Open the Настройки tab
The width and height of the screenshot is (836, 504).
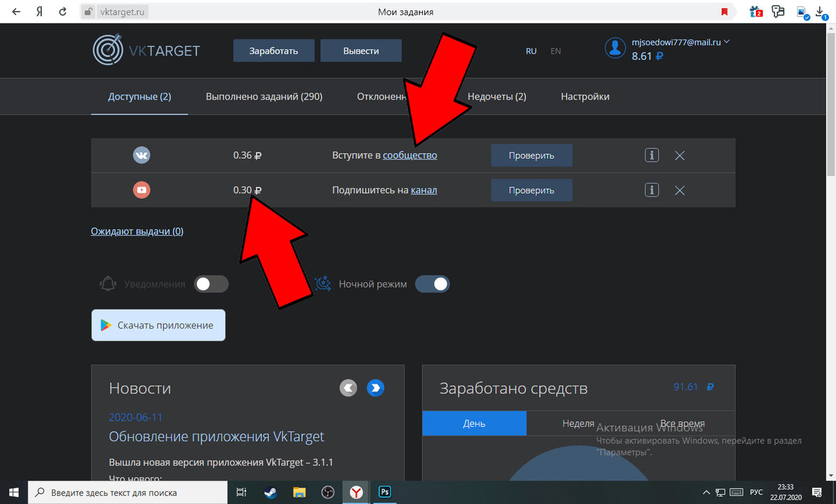[585, 97]
